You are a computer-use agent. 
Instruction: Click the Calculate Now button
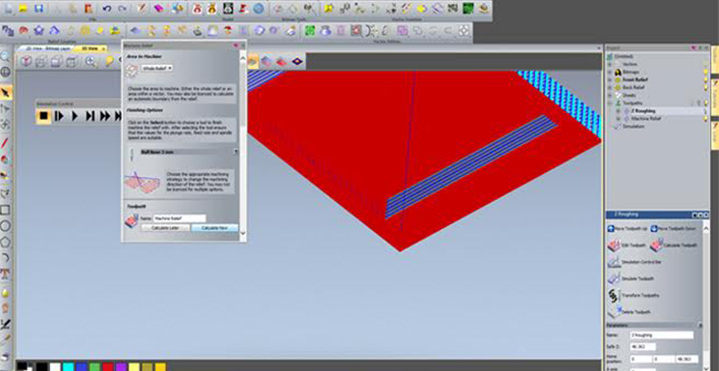(x=214, y=228)
